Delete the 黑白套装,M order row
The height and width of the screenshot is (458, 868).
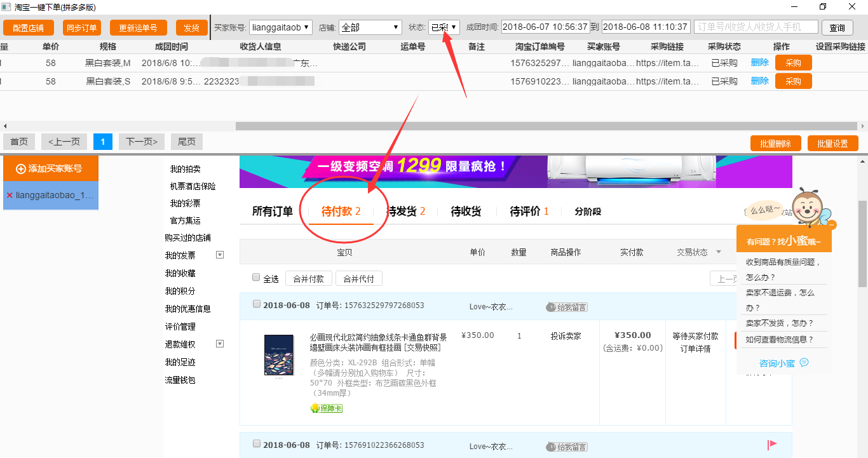(759, 63)
